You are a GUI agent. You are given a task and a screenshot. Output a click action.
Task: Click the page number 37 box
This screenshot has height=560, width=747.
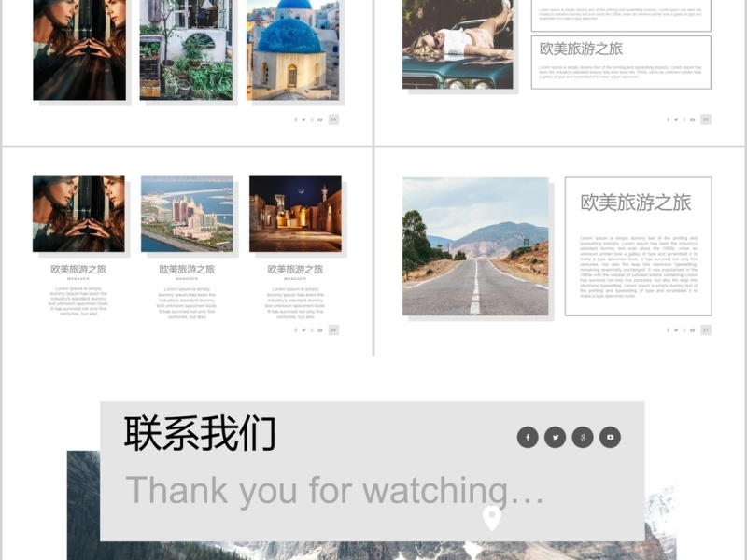705,330
